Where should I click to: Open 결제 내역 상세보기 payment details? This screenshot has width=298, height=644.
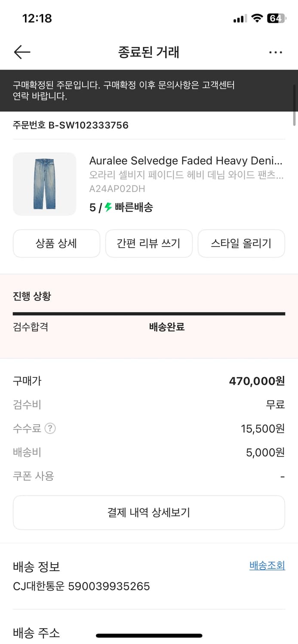tap(149, 513)
